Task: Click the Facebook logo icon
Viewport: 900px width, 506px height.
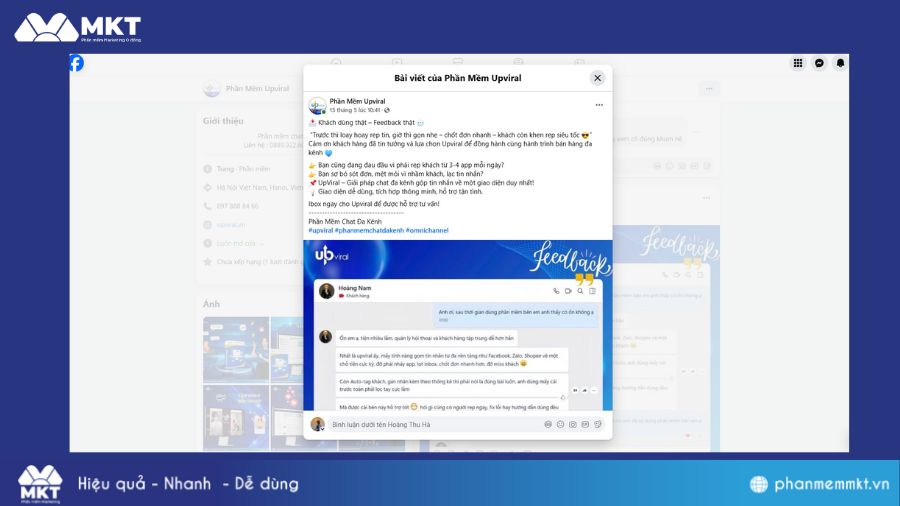Action: pos(76,63)
